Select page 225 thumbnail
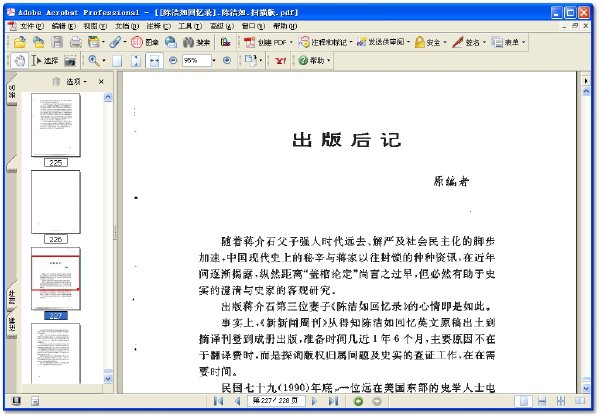 56,125
